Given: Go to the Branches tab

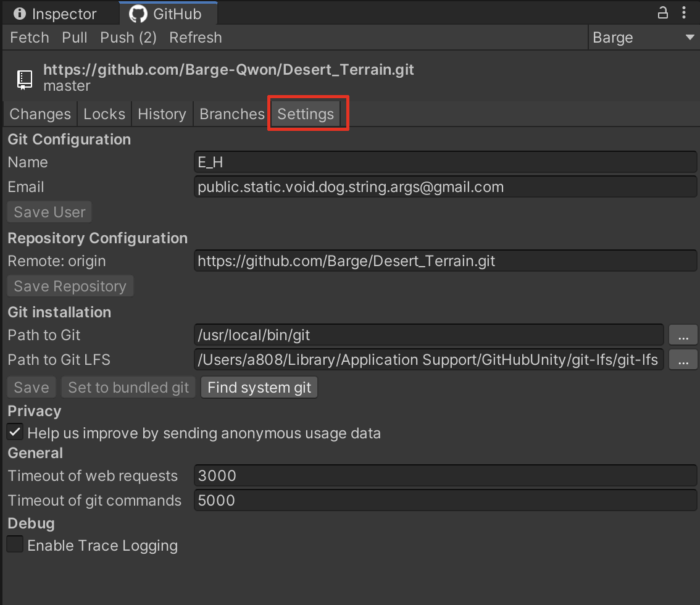Looking at the screenshot, I should (232, 114).
